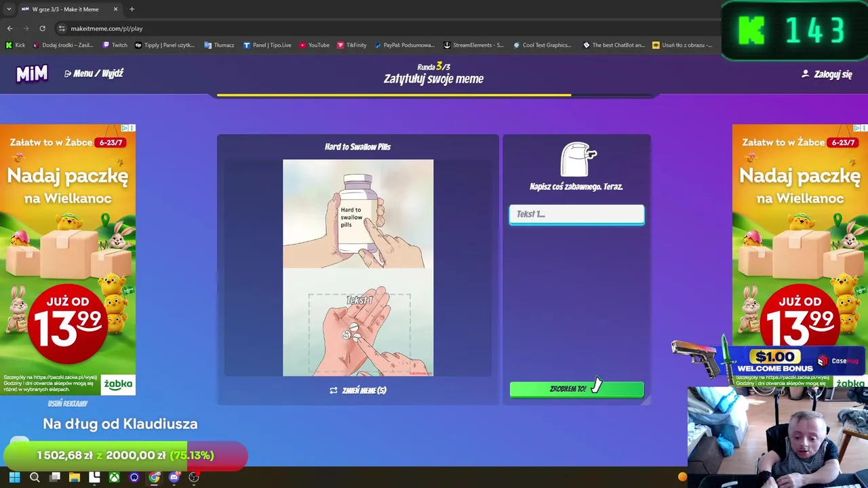Click Zaloguj się to log in
This screenshot has width=868, height=488.
coord(827,74)
